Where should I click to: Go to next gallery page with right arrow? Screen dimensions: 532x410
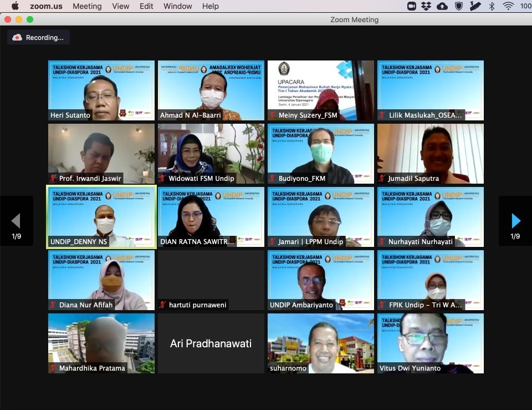(515, 221)
